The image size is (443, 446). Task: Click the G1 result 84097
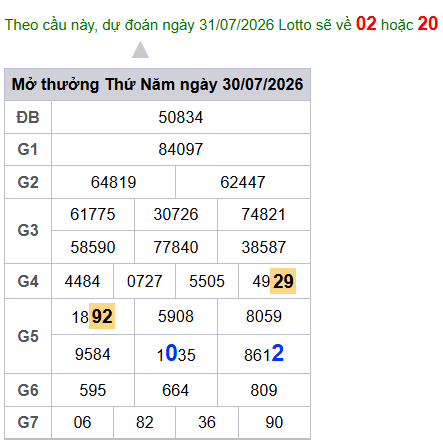[x=181, y=149]
